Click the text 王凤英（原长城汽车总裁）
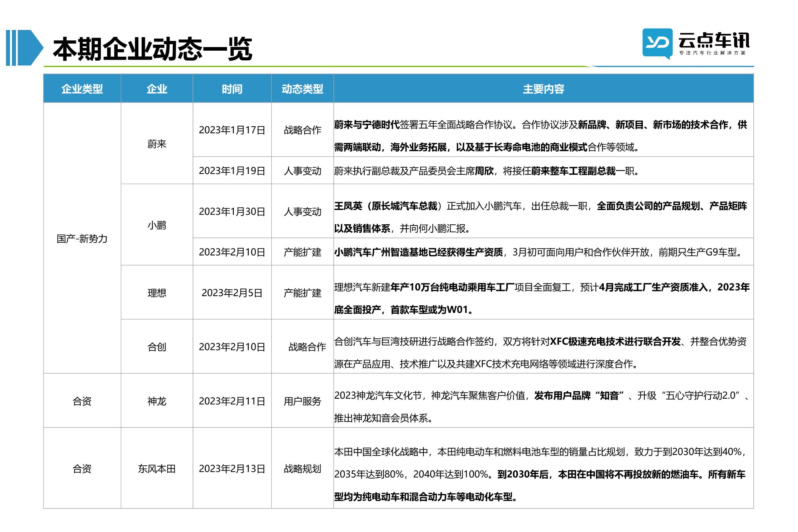The image size is (798, 532). point(388,206)
